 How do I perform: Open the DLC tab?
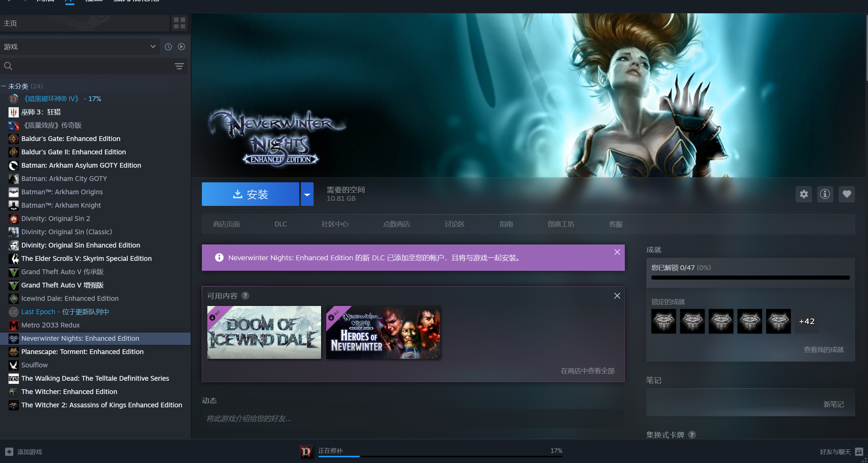(281, 224)
